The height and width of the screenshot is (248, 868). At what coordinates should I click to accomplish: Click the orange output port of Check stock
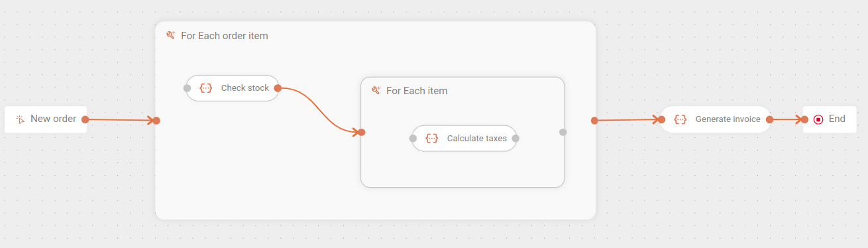tap(278, 88)
